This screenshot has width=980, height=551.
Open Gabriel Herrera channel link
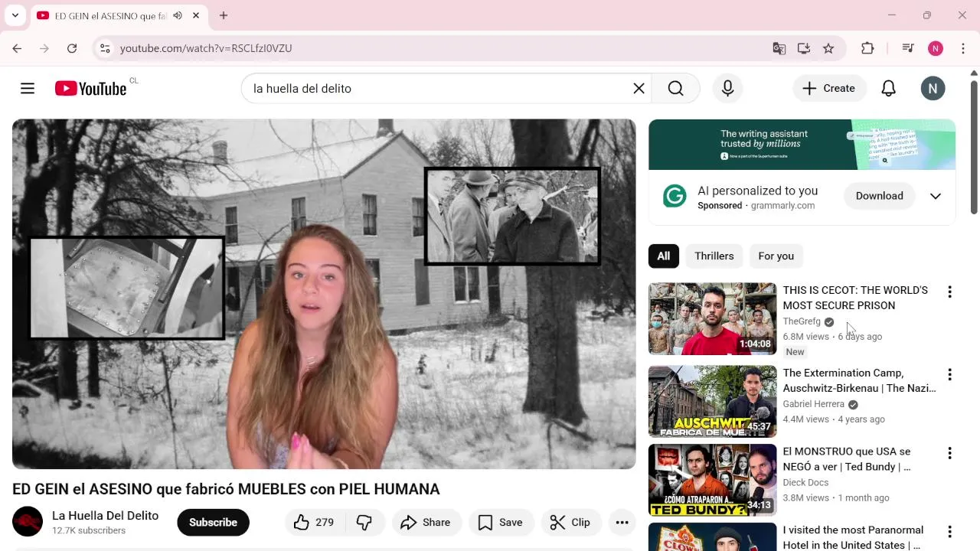point(814,404)
